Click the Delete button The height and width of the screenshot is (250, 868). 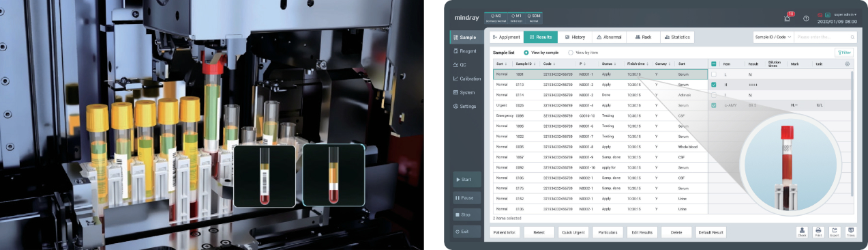click(676, 232)
